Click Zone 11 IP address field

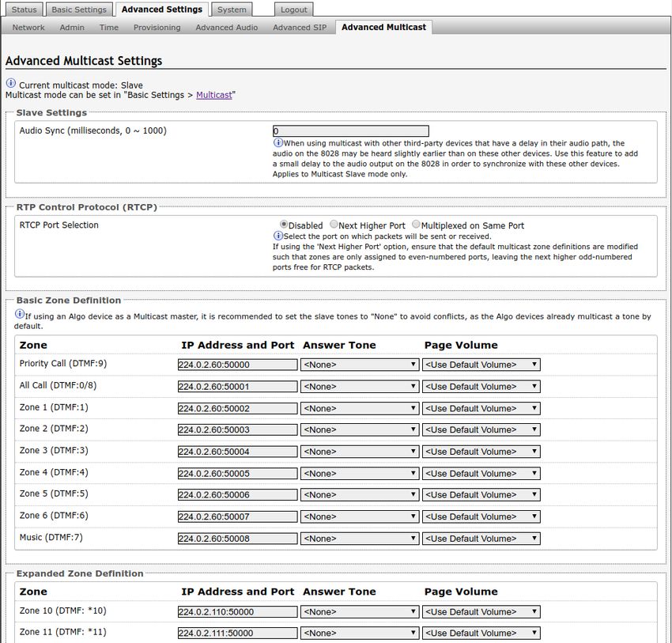click(x=237, y=634)
